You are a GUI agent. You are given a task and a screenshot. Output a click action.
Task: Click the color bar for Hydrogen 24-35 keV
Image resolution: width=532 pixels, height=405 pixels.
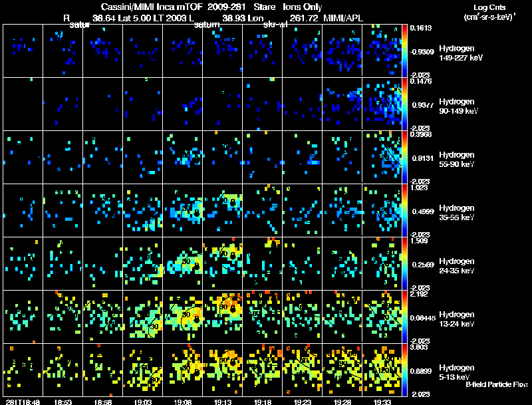[404, 264]
